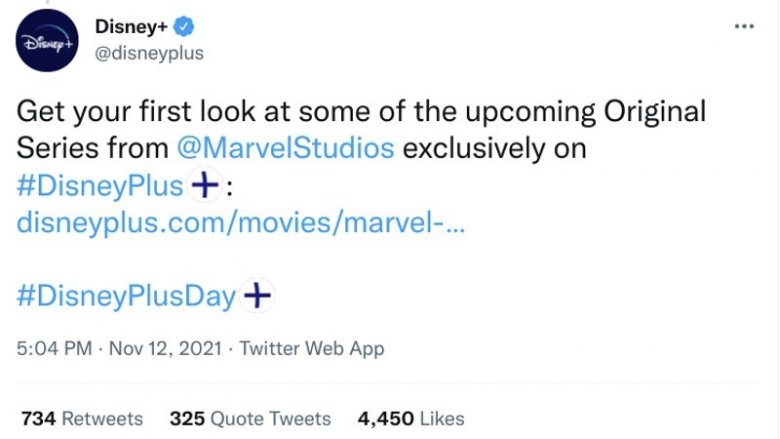780x439 pixels.
Task: Click the Nov 12, 2021 date
Action: pyautogui.click(x=165, y=348)
